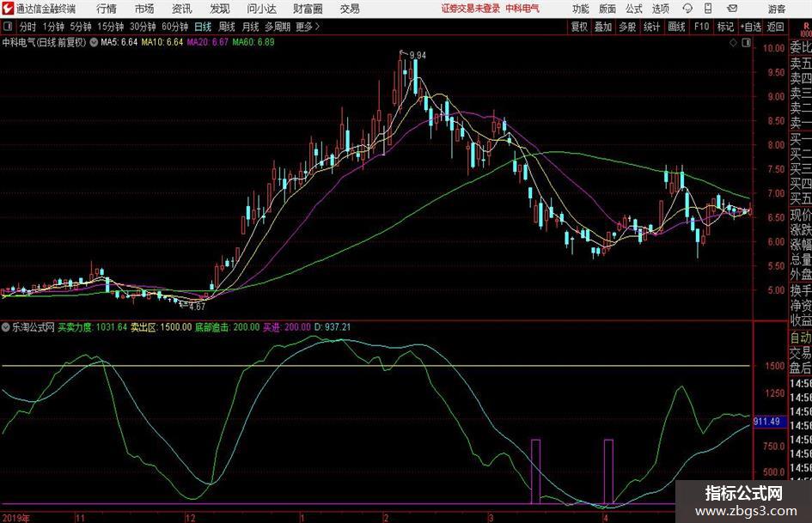Open the 交易 menu
812x523 pixels.
pos(350,9)
